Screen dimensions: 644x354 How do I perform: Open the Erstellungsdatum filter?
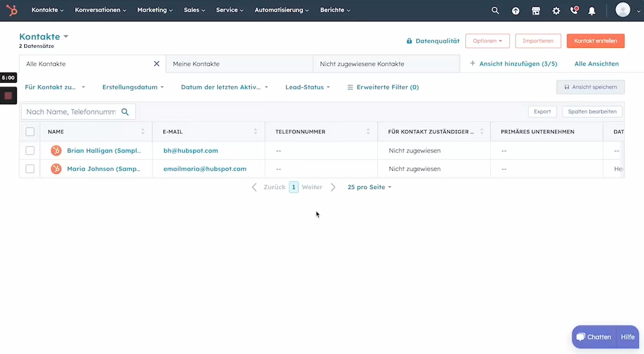(133, 87)
